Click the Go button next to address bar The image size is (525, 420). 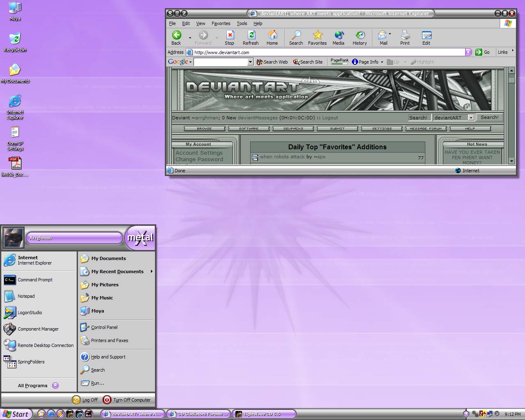483,52
